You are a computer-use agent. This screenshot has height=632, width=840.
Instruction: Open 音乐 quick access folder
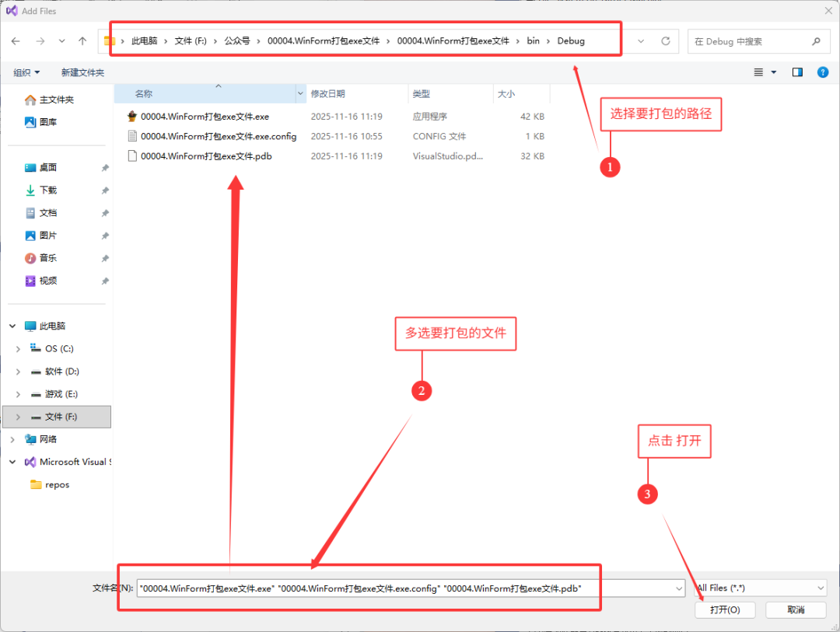point(40,258)
